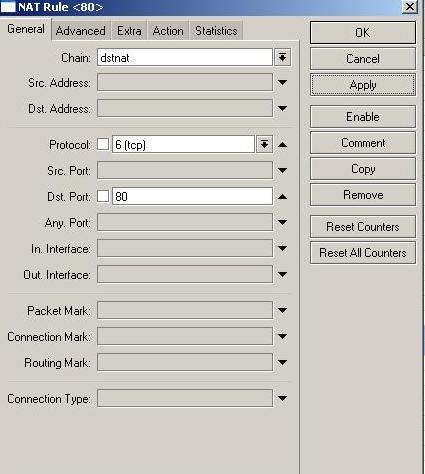The image size is (425, 474).
Task: View the Statistics tab
Action: click(x=216, y=31)
